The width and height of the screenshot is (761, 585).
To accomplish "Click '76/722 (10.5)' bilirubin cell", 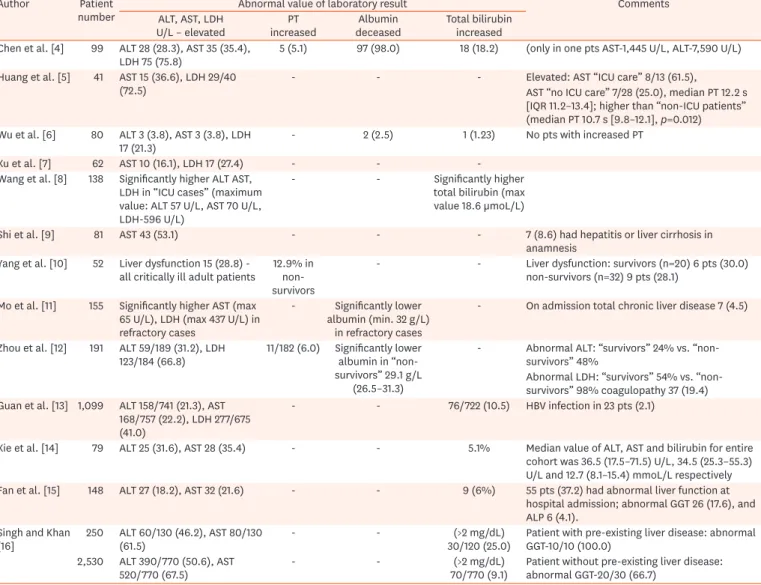I will 479,406.
